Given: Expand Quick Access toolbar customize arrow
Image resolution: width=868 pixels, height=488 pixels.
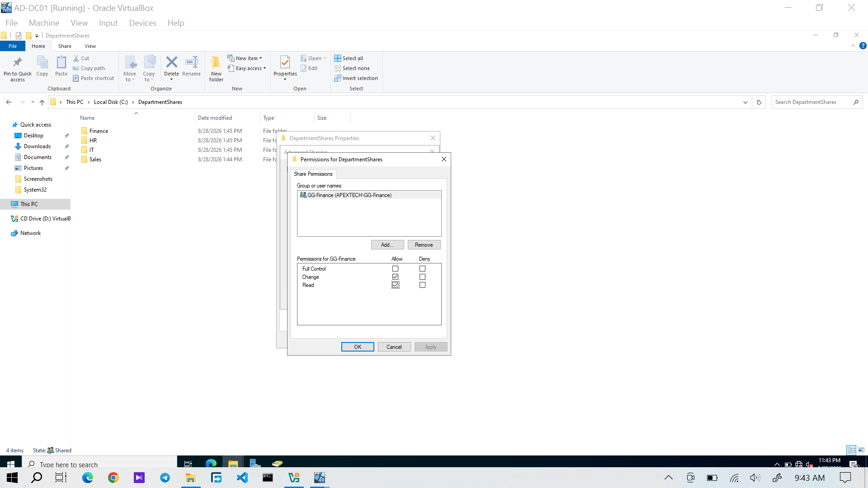Looking at the screenshot, I should pos(37,36).
